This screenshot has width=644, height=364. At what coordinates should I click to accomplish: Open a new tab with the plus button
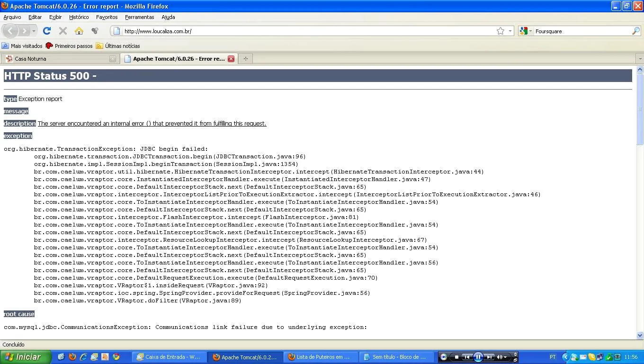coord(245,59)
